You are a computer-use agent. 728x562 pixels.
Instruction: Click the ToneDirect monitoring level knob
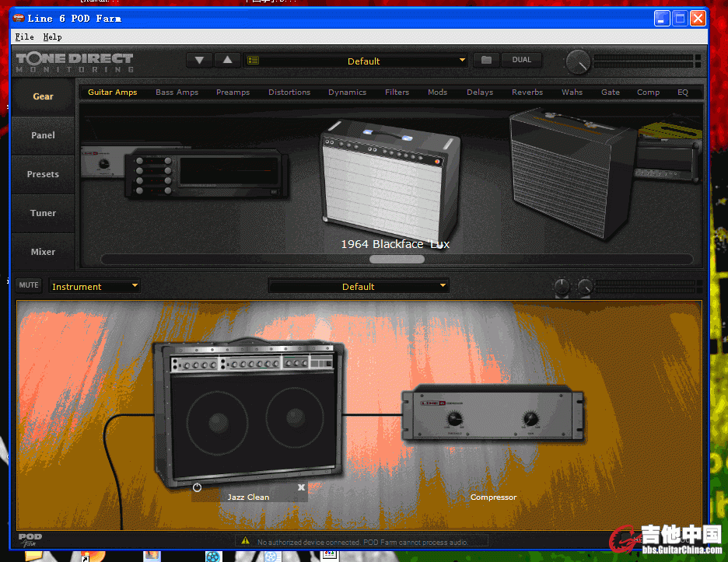578,61
